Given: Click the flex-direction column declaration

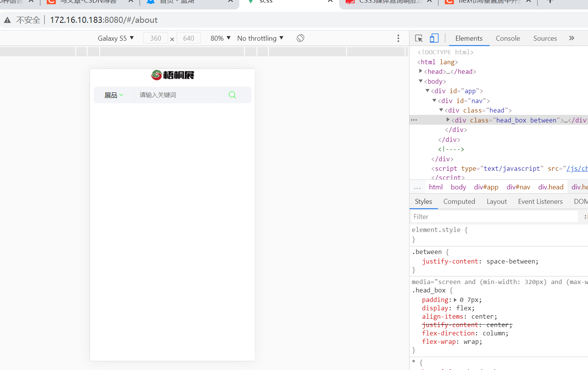Looking at the screenshot, I should click(465, 333).
